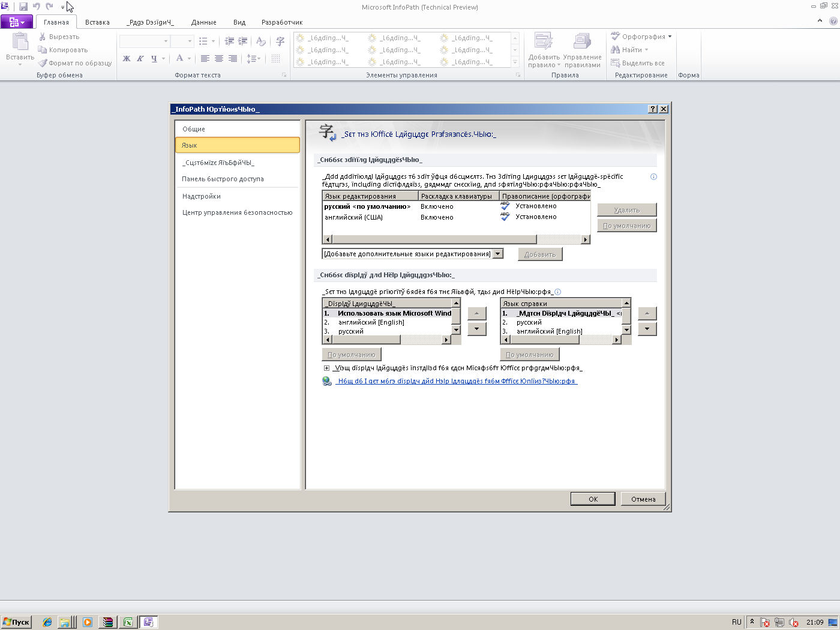840x630 pixels.
Task: Open the Office Online languages link
Action: pyautogui.click(x=457, y=381)
